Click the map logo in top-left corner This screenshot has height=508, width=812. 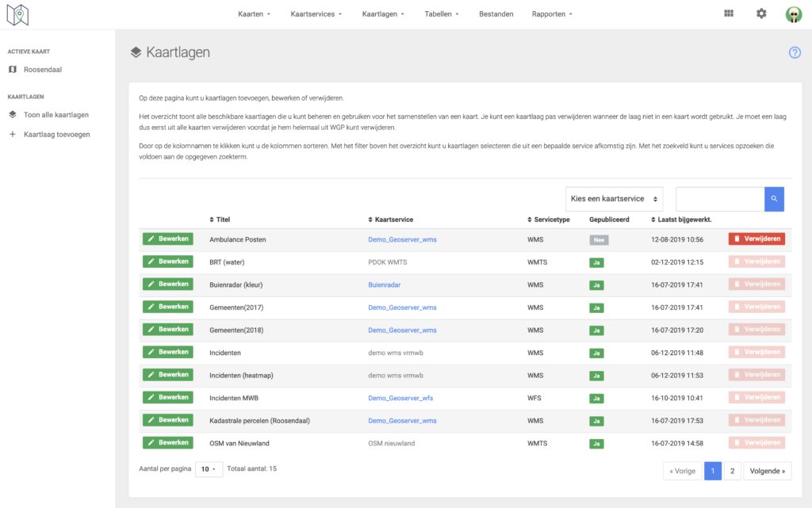(17, 14)
